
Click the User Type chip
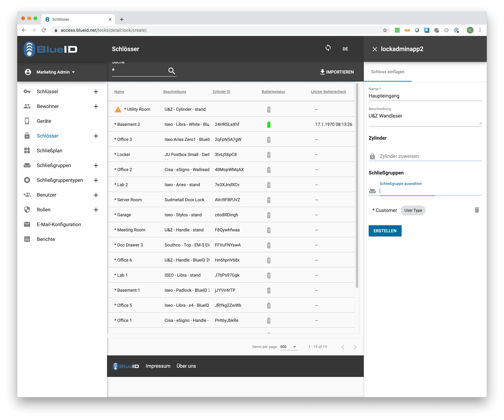[413, 210]
